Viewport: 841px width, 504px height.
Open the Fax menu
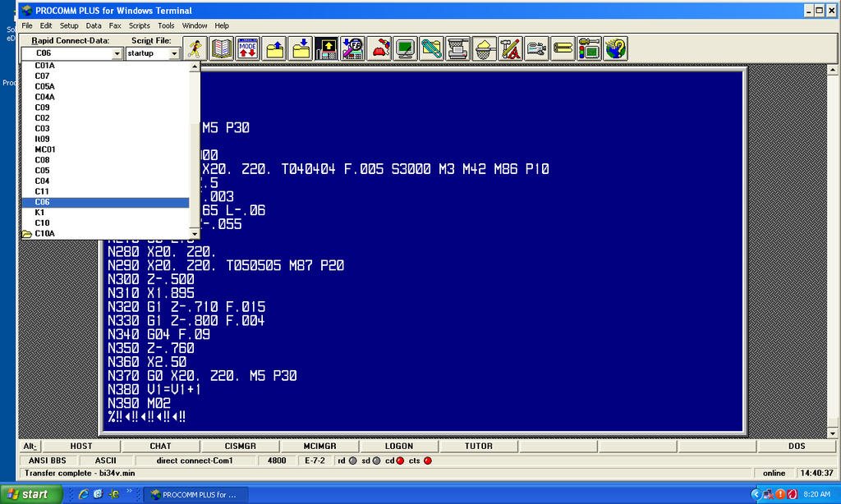(114, 25)
